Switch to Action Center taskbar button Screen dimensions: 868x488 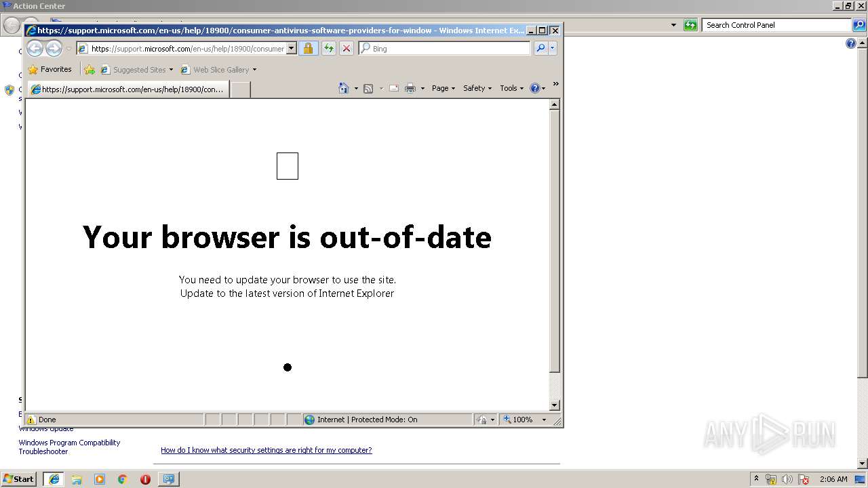click(169, 479)
